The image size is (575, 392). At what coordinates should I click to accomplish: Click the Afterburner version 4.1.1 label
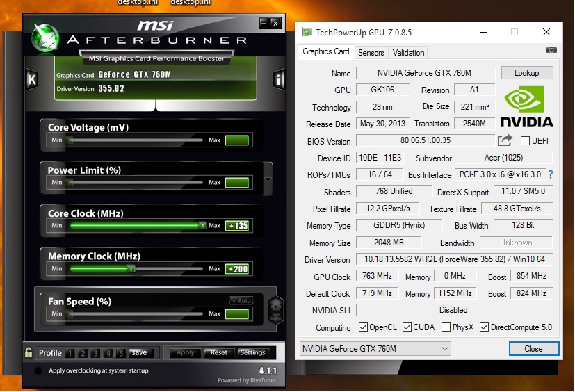(x=268, y=370)
